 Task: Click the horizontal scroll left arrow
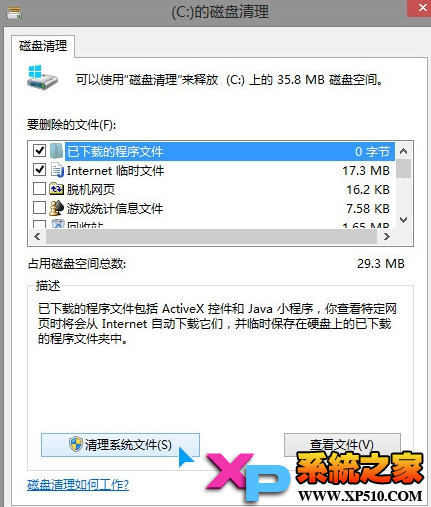37,237
